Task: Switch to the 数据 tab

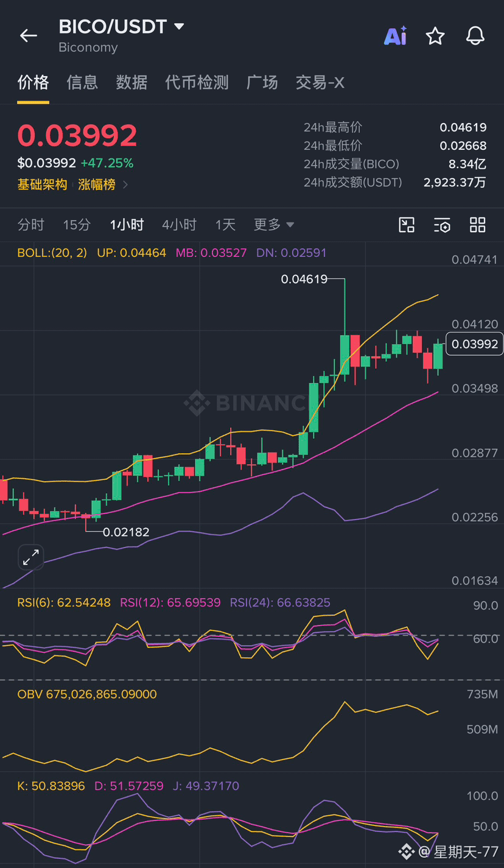Action: [131, 82]
